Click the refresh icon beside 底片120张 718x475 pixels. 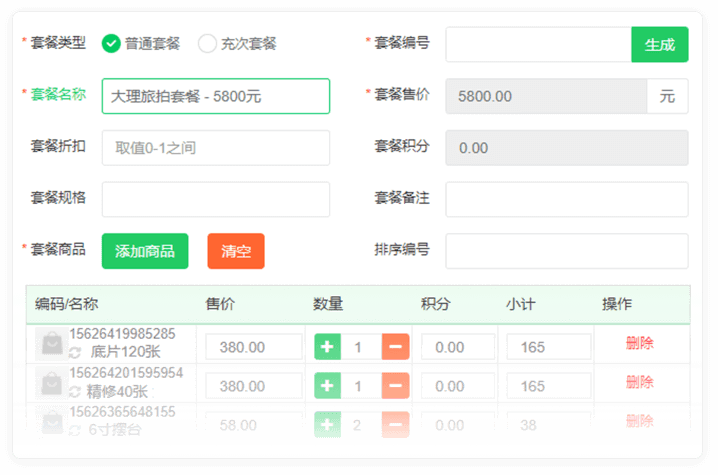coord(75,352)
